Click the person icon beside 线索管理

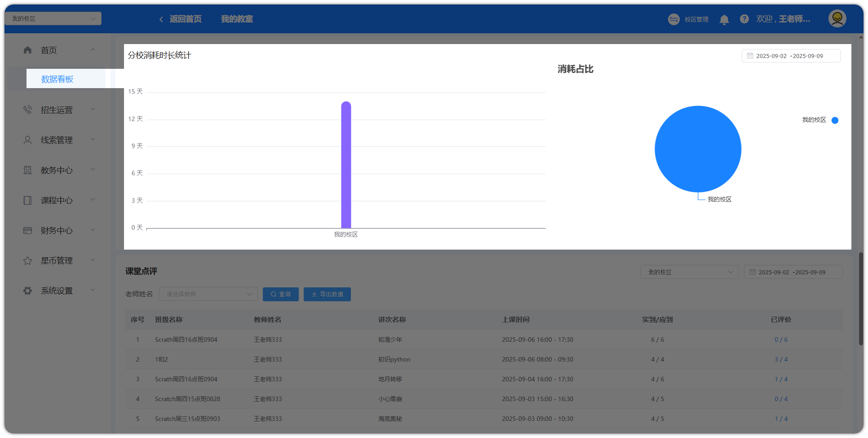tap(27, 140)
